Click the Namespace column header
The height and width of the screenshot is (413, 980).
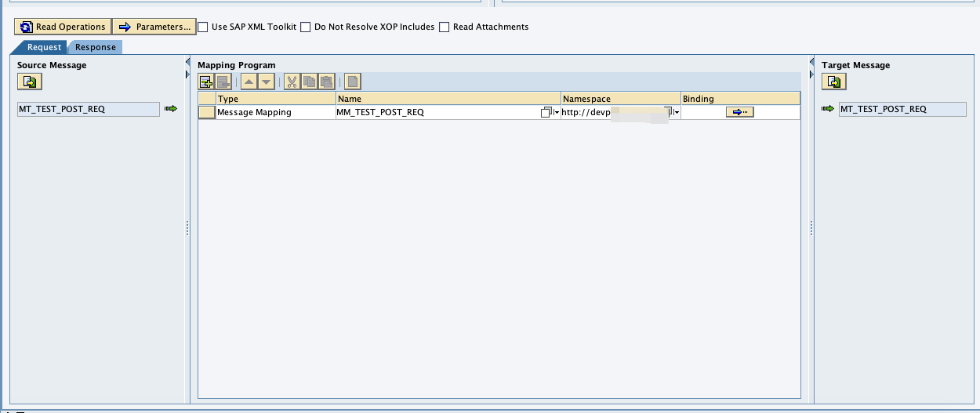pyautogui.click(x=621, y=99)
